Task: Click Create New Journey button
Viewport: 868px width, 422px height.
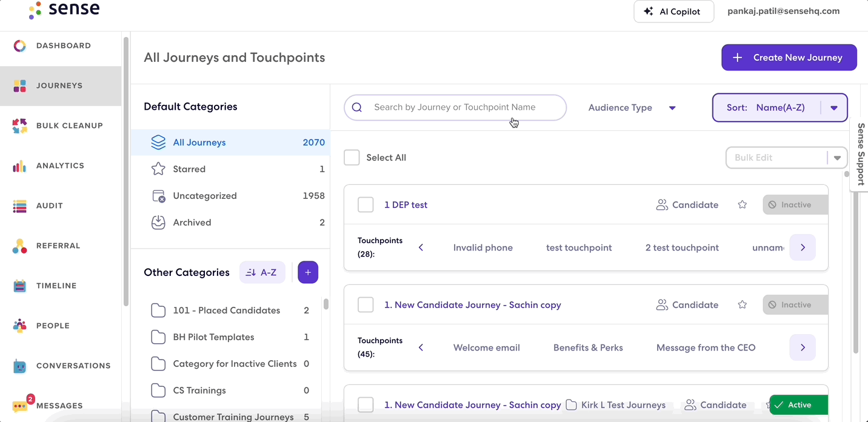Action: pyautogui.click(x=789, y=58)
